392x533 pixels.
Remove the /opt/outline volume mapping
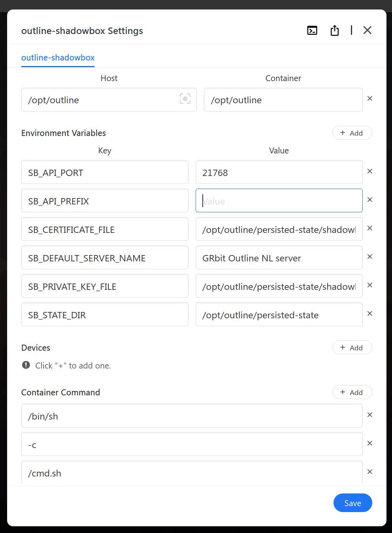point(370,99)
